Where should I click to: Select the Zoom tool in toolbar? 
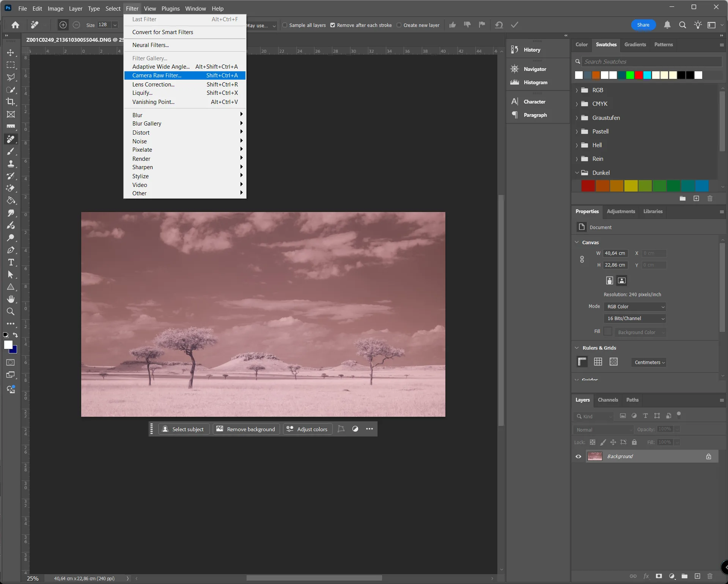click(x=11, y=312)
